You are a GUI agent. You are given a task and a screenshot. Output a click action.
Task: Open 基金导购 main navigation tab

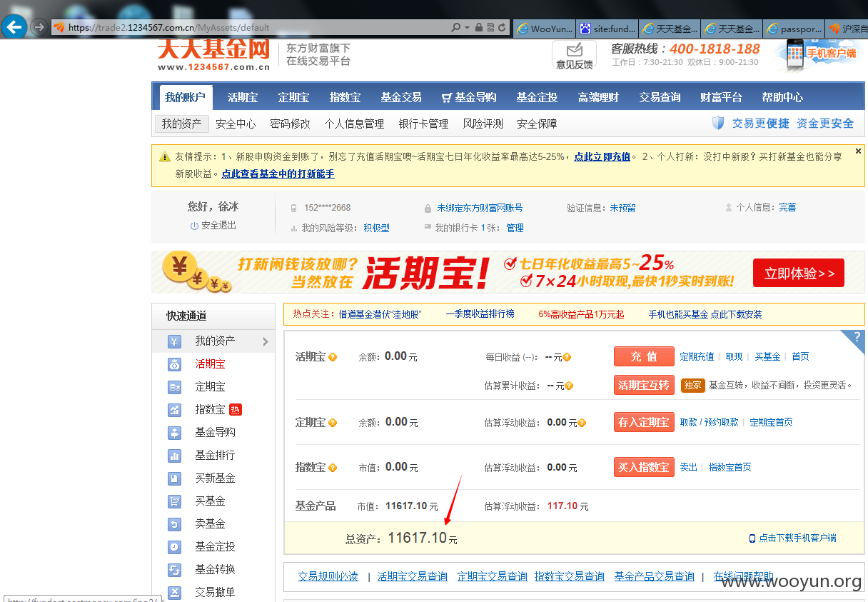pyautogui.click(x=469, y=97)
